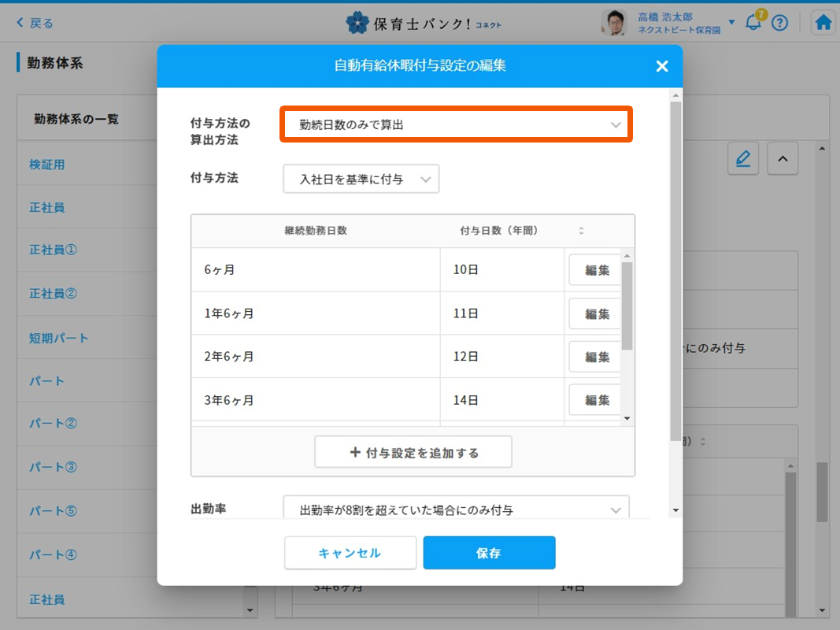Screen dimensions: 840x630
Task: Open notifications bell icon
Action: coord(753,23)
